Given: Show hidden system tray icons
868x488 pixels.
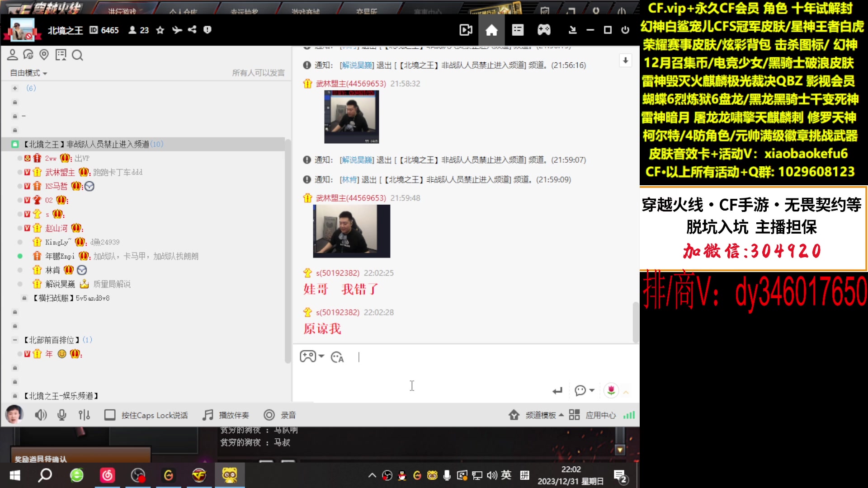Looking at the screenshot, I should click(x=372, y=475).
